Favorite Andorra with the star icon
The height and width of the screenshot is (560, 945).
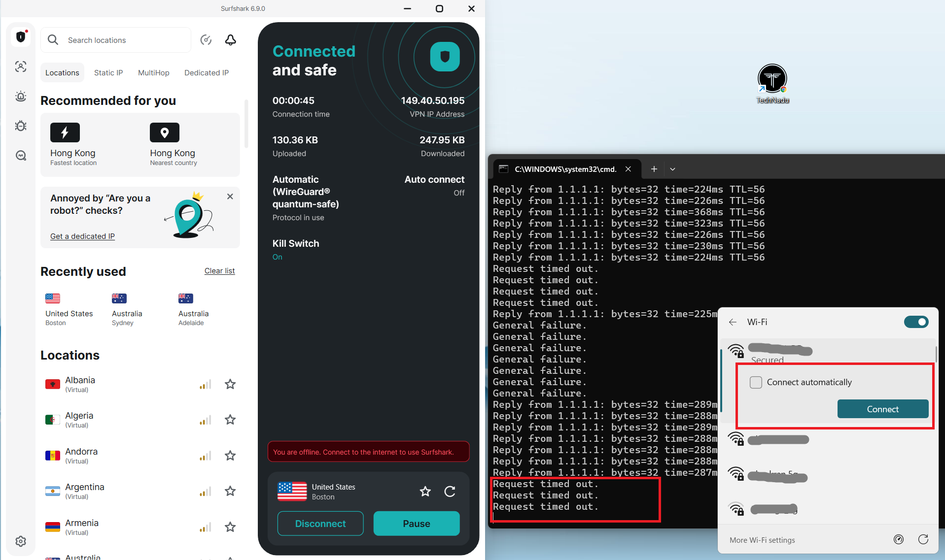(x=230, y=456)
